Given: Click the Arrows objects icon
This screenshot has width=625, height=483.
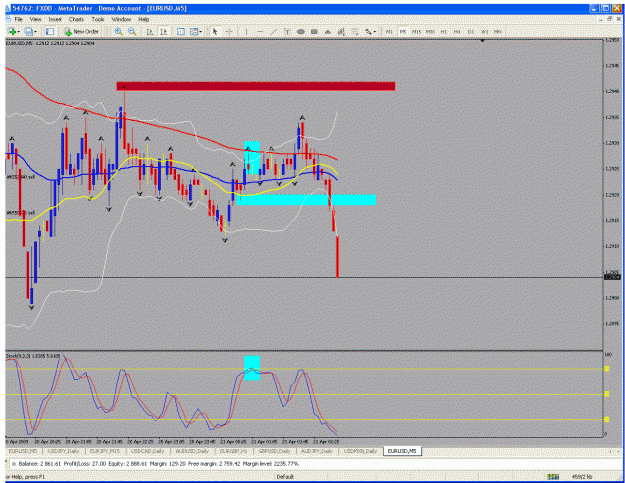Looking at the screenshot, I should pos(368,31).
